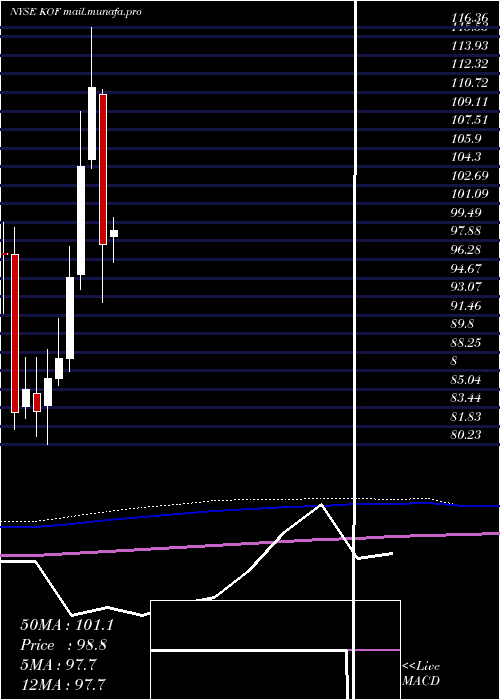Screen dimensions: 500x700
Task: Select the 97.88 price axis label
Action: click(467, 231)
